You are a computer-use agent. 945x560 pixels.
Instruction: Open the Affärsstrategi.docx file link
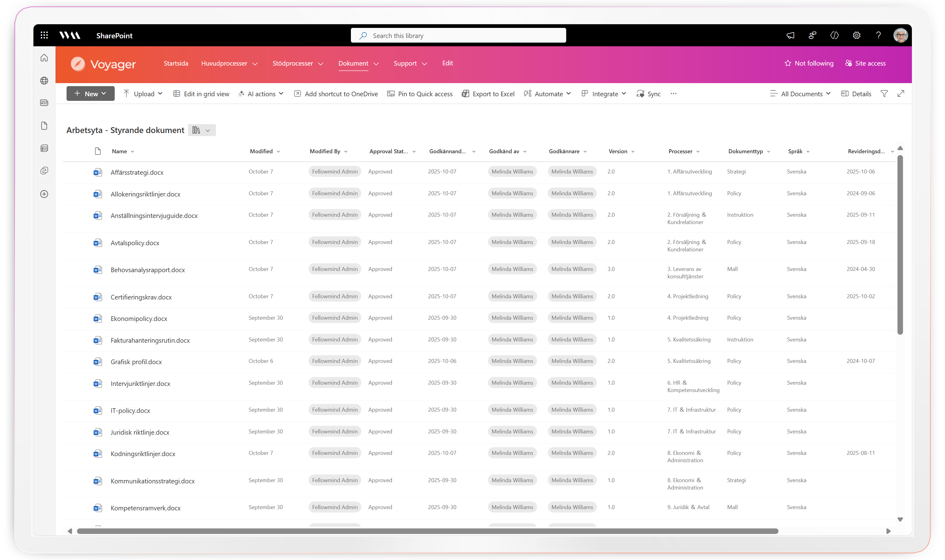pos(137,173)
